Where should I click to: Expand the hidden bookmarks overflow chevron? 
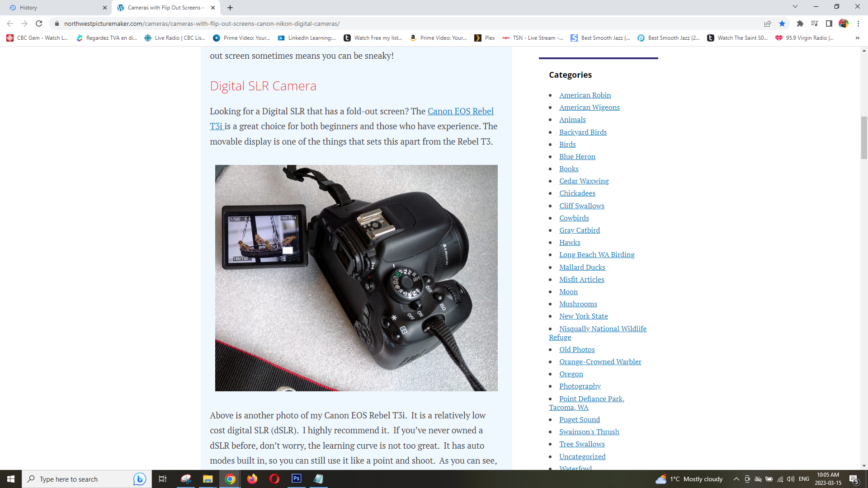(857, 38)
